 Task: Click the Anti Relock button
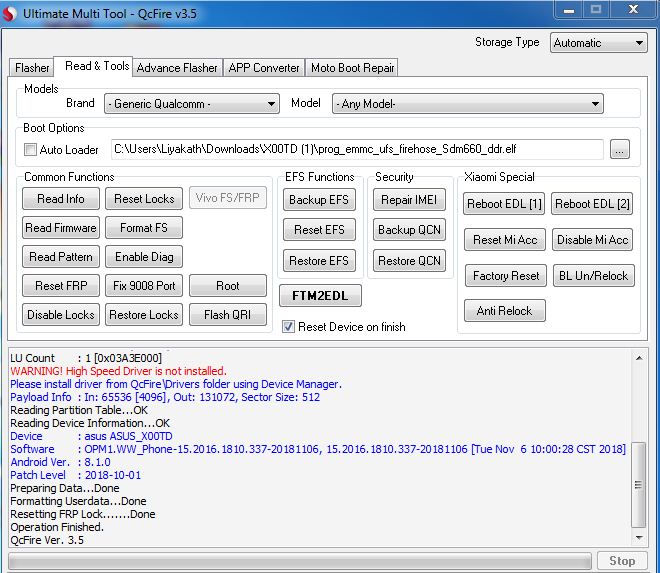(x=505, y=311)
